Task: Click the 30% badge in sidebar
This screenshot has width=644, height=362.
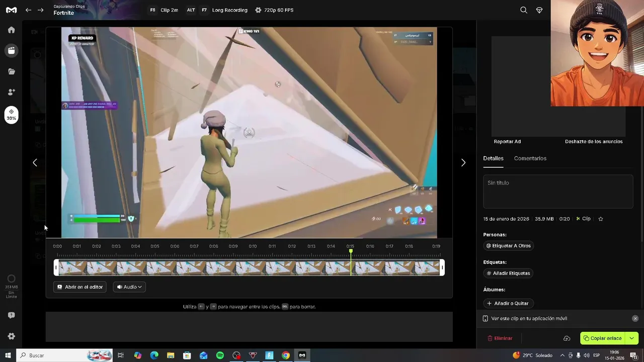Action: click(x=11, y=115)
